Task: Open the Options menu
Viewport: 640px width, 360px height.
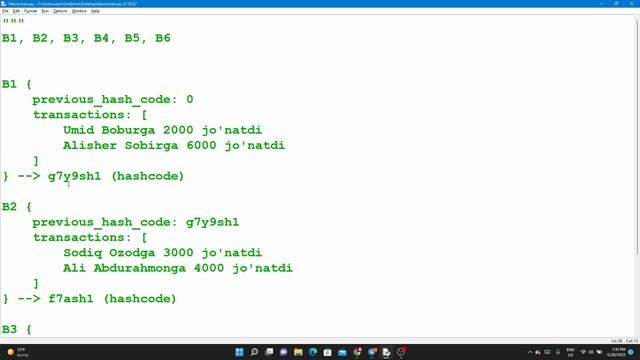Action: click(60, 11)
